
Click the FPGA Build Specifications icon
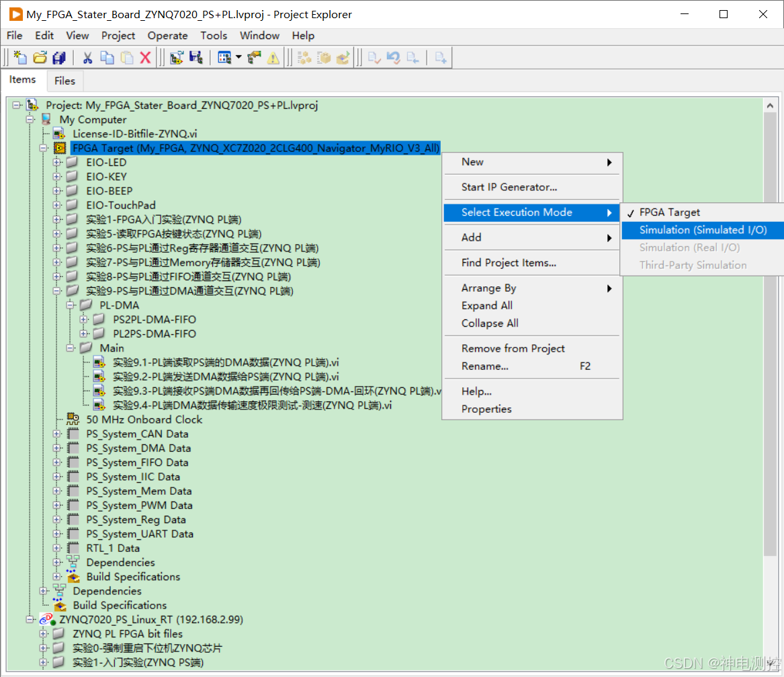click(x=73, y=576)
